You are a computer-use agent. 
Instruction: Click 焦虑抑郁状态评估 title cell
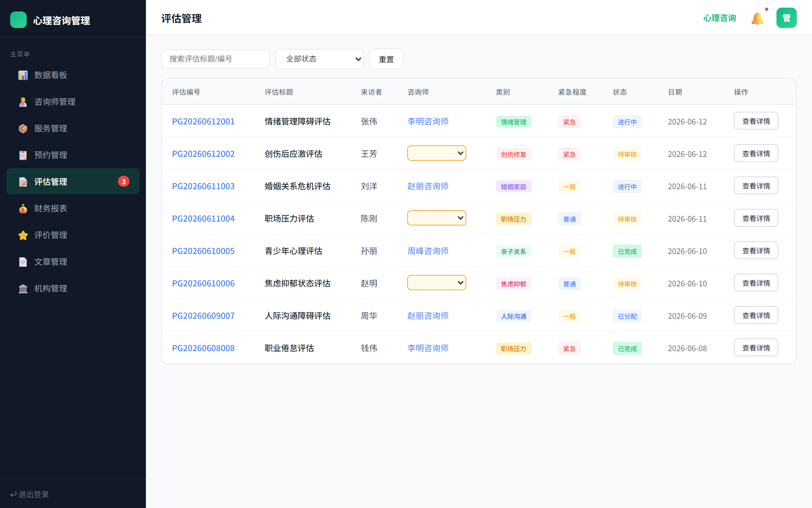(297, 283)
